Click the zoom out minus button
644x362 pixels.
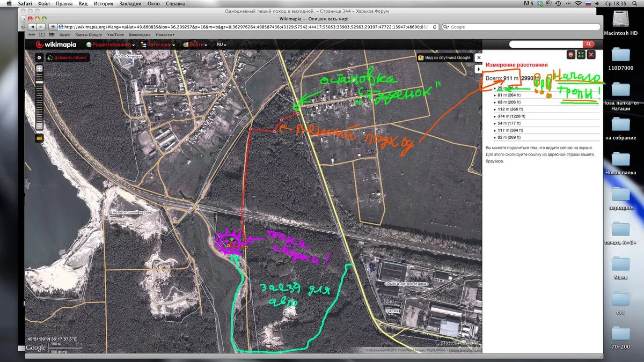(39, 126)
